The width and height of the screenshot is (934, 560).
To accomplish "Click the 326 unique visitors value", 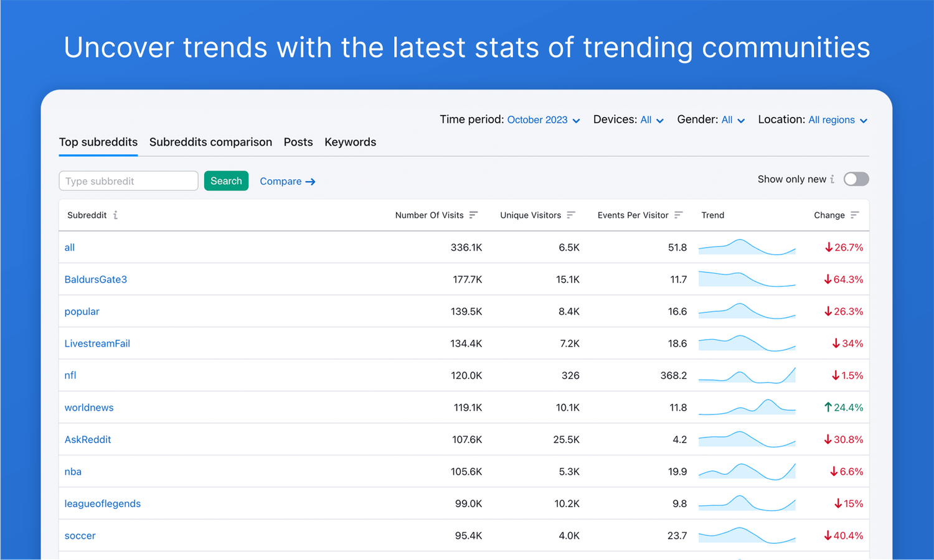I will pos(570,376).
